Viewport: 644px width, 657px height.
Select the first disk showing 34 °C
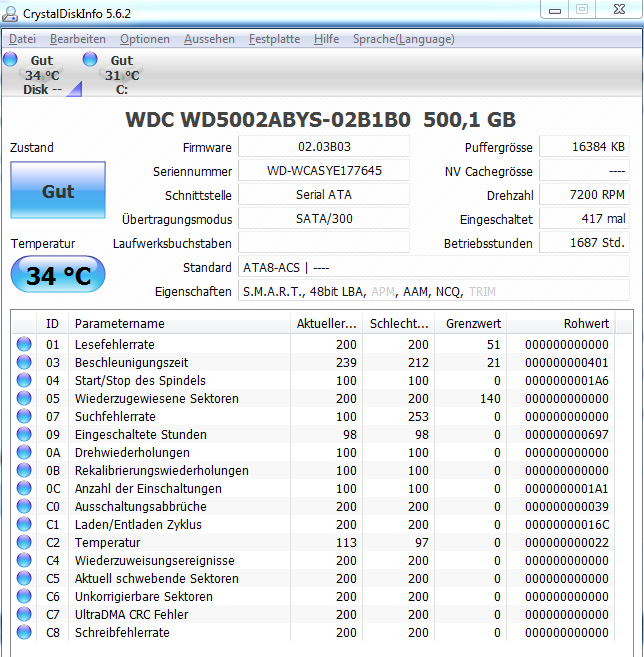42,75
